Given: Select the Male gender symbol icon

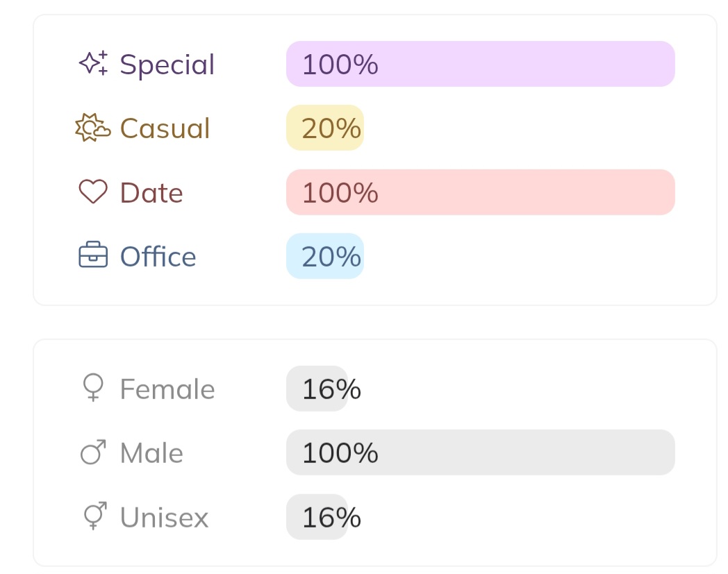Looking at the screenshot, I should [93, 453].
